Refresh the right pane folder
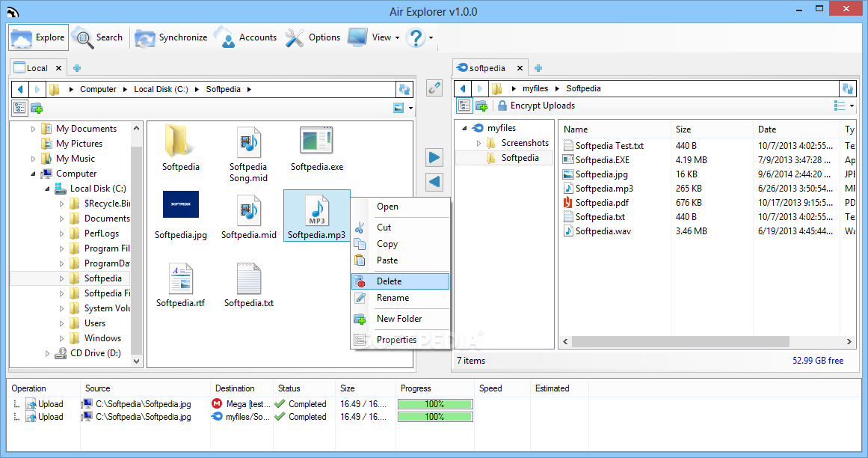Viewport: 868px width, 458px height. [x=848, y=88]
